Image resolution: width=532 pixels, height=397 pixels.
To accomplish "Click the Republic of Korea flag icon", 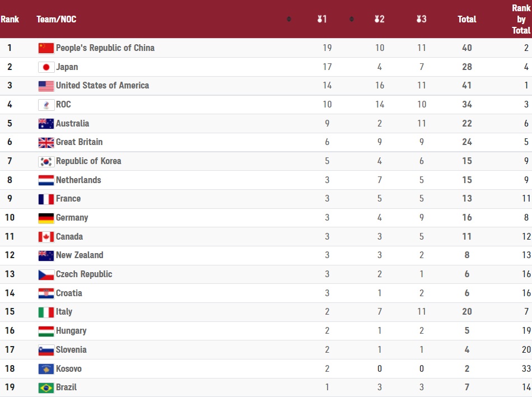I will tap(46, 161).
